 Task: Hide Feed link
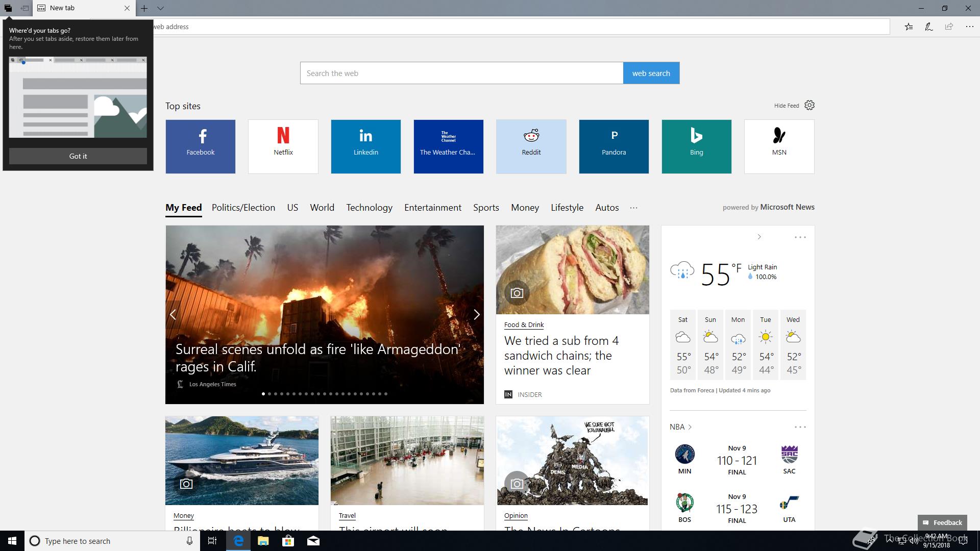pos(786,106)
